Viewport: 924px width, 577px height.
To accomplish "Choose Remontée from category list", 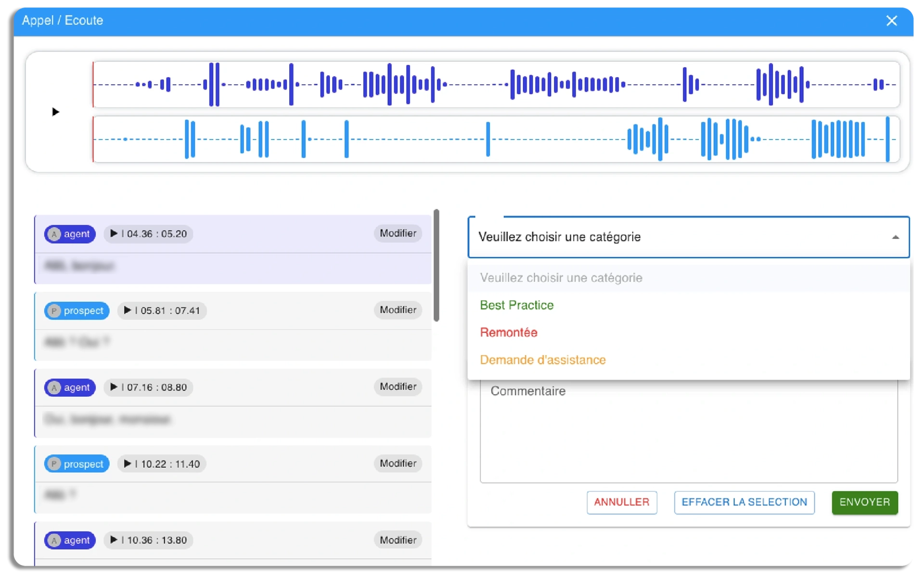I will [x=508, y=333].
